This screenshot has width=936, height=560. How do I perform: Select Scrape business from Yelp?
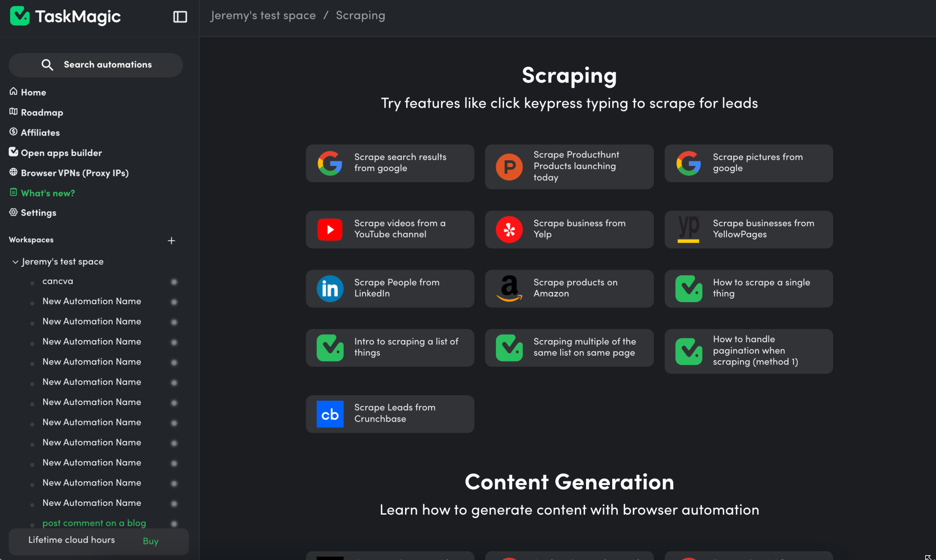(x=569, y=230)
